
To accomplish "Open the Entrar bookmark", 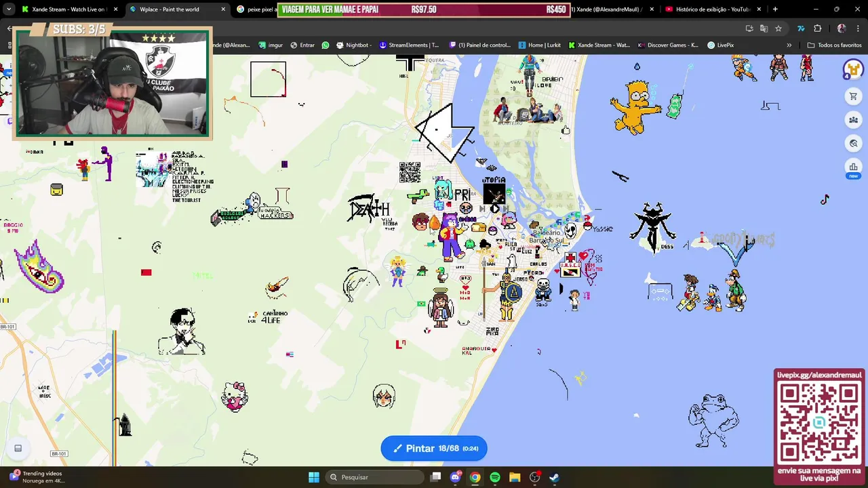I will pyautogui.click(x=302, y=45).
